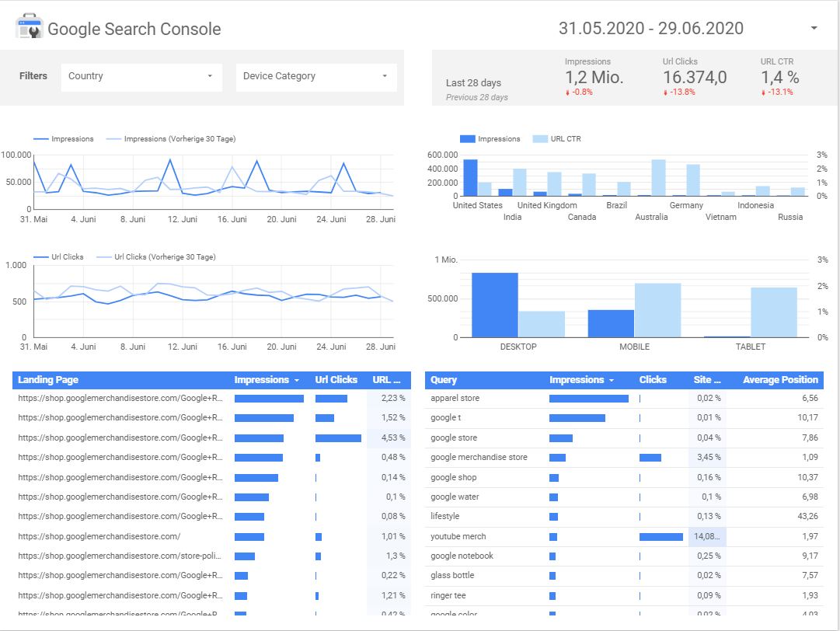Click the blue Impressions legend swatch
840x631 pixels.
(466, 138)
